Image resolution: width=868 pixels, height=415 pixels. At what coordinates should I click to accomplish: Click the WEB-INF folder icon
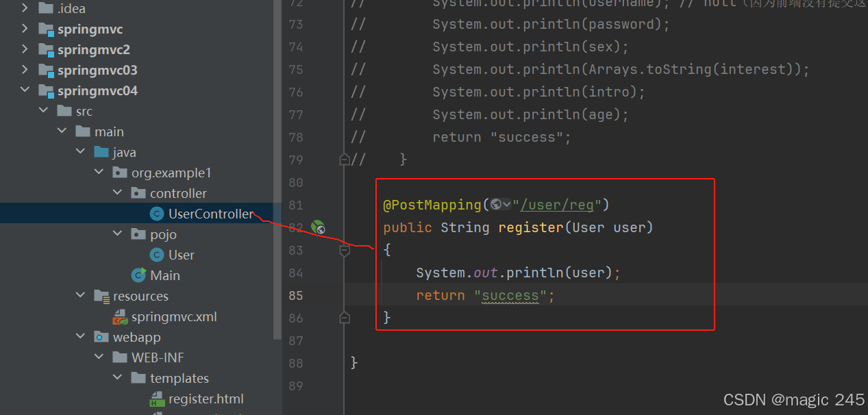point(120,357)
